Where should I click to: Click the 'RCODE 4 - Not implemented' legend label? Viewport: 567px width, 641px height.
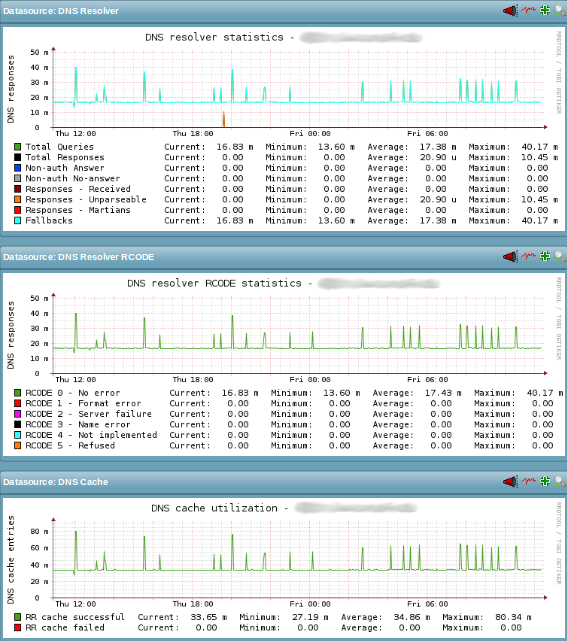91,435
